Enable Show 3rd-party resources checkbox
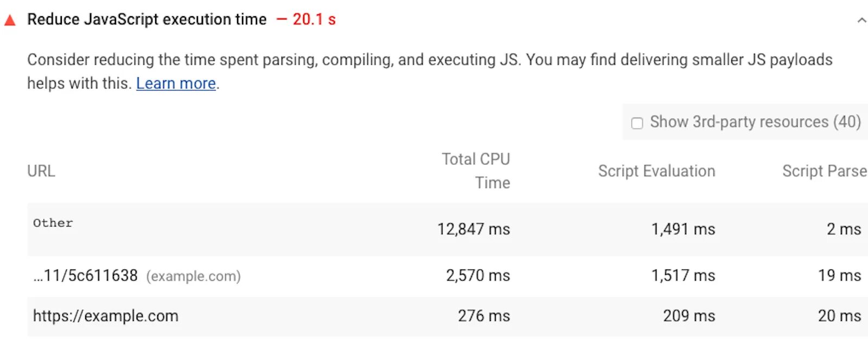The width and height of the screenshot is (868, 348). [637, 123]
